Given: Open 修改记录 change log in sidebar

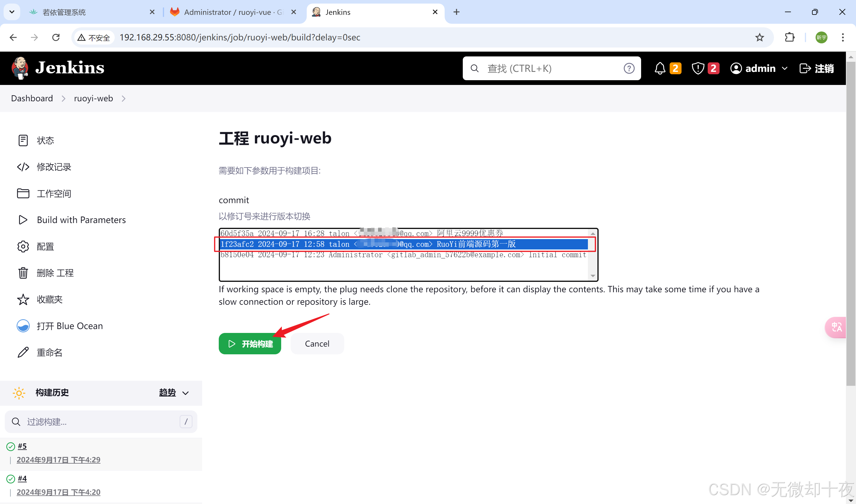Looking at the screenshot, I should coord(54,167).
